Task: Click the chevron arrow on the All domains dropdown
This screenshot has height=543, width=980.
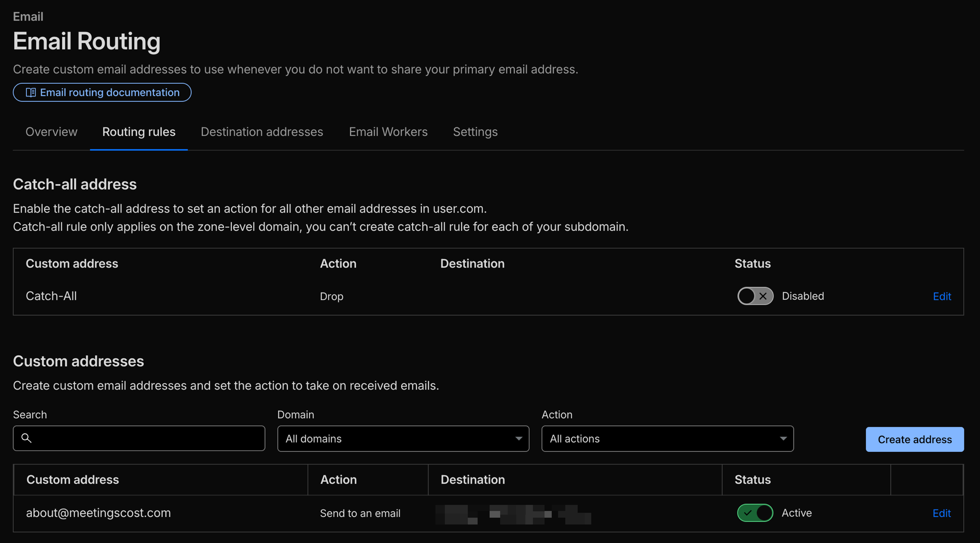Action: click(518, 439)
